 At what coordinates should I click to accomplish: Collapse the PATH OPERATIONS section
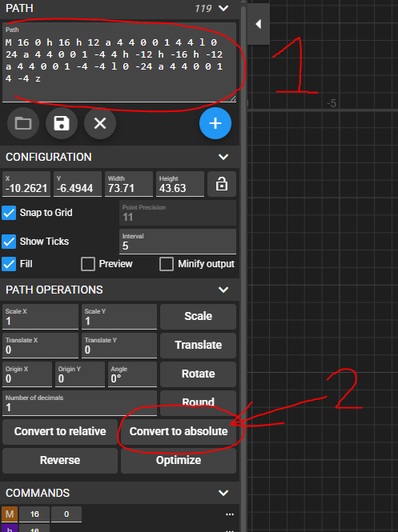tap(223, 290)
